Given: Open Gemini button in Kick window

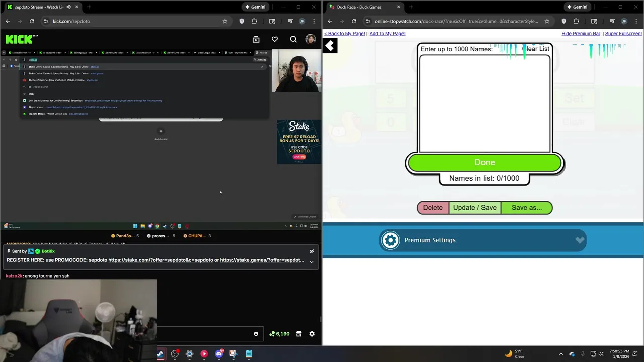Looking at the screenshot, I should [255, 7].
